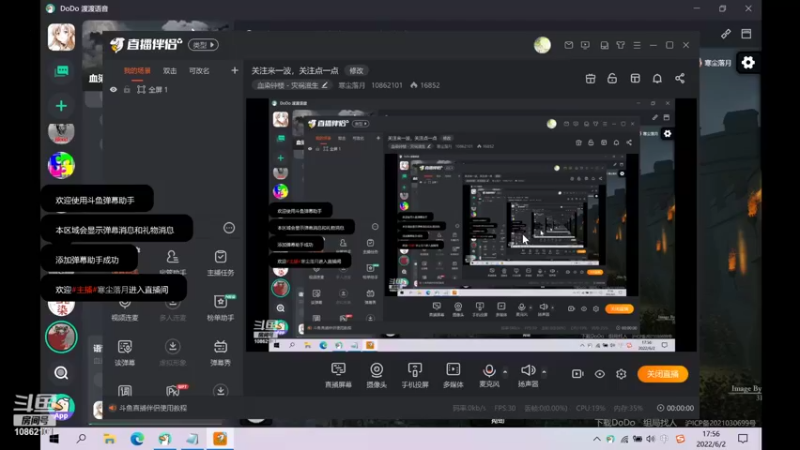Select the colorful DoDo group avatar

pyautogui.click(x=61, y=165)
